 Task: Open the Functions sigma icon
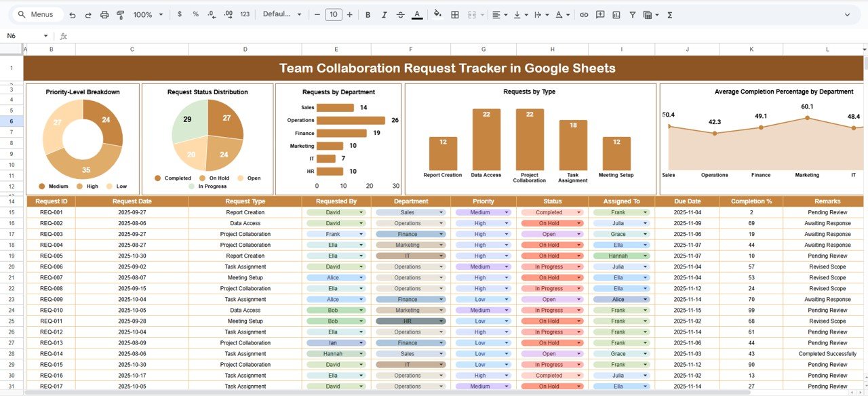coord(670,14)
